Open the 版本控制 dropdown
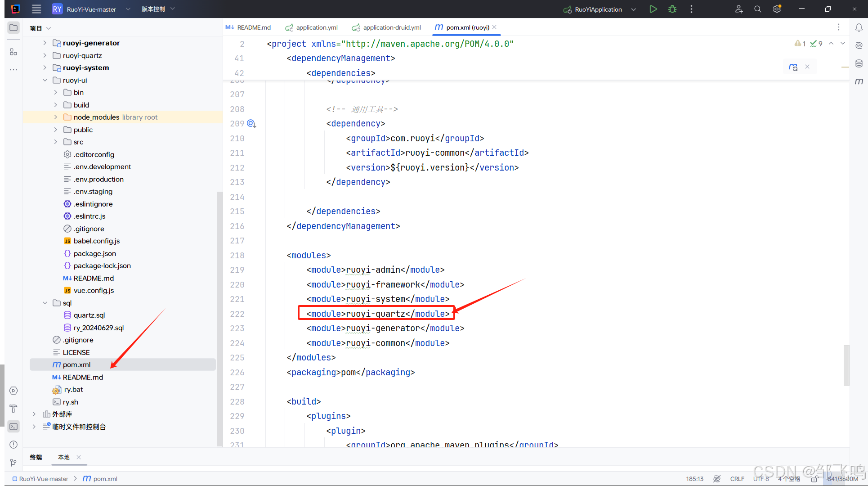The height and width of the screenshot is (486, 868). click(x=158, y=9)
